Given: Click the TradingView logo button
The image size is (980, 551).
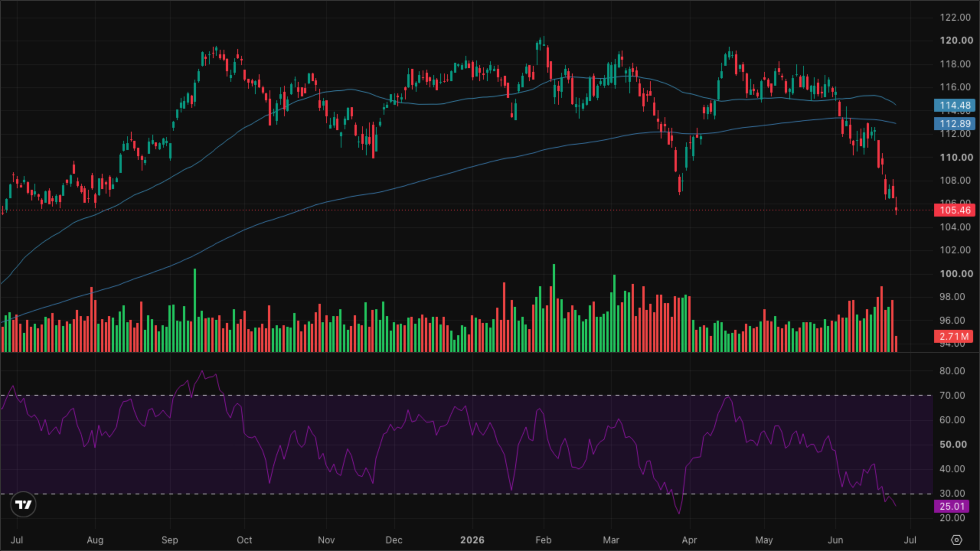Looking at the screenshot, I should 23,505.
